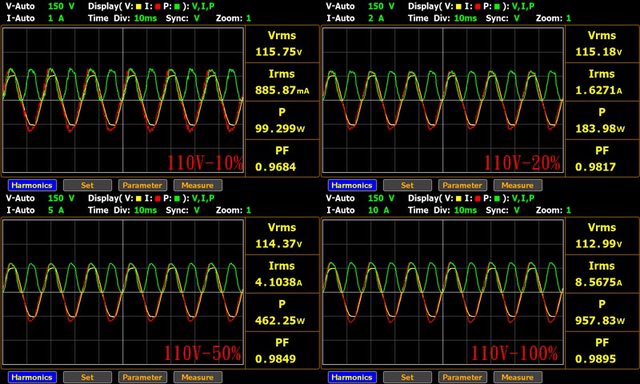Viewport: 640px width, 384px height.
Task: Select Parameter under the 110V-20% waveform
Action: point(462,185)
